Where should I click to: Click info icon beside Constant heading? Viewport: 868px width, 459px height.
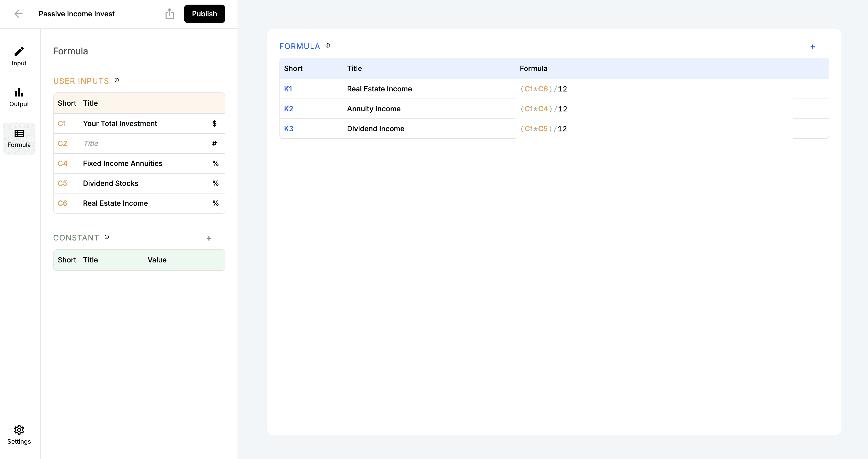[107, 237]
